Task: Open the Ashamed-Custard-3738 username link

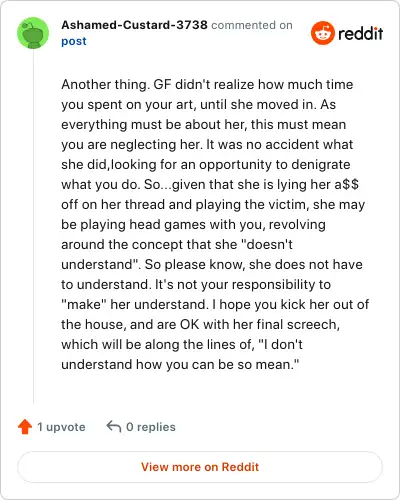Action: coord(134,25)
